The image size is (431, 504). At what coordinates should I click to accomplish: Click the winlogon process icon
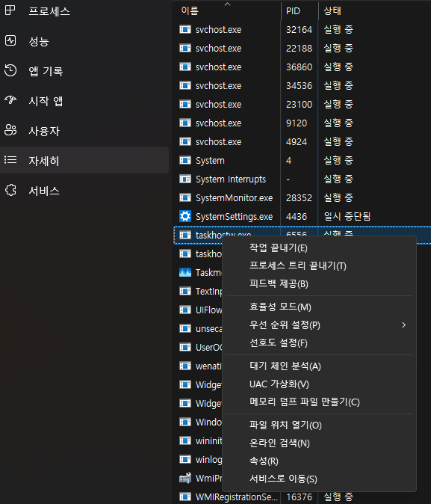(185, 459)
